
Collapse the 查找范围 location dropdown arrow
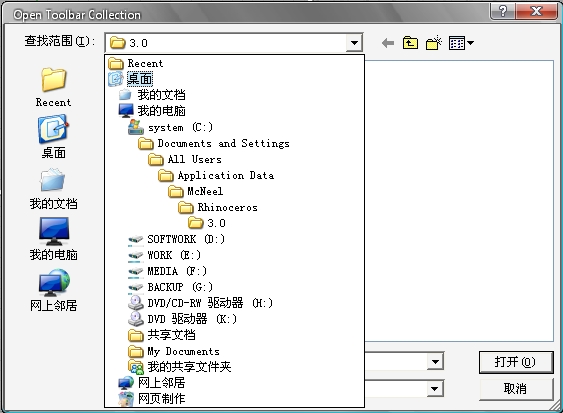(x=354, y=43)
